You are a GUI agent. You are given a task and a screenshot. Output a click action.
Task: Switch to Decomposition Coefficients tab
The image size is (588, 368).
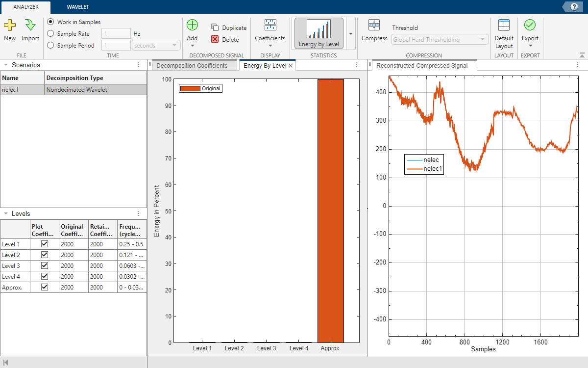click(x=192, y=66)
